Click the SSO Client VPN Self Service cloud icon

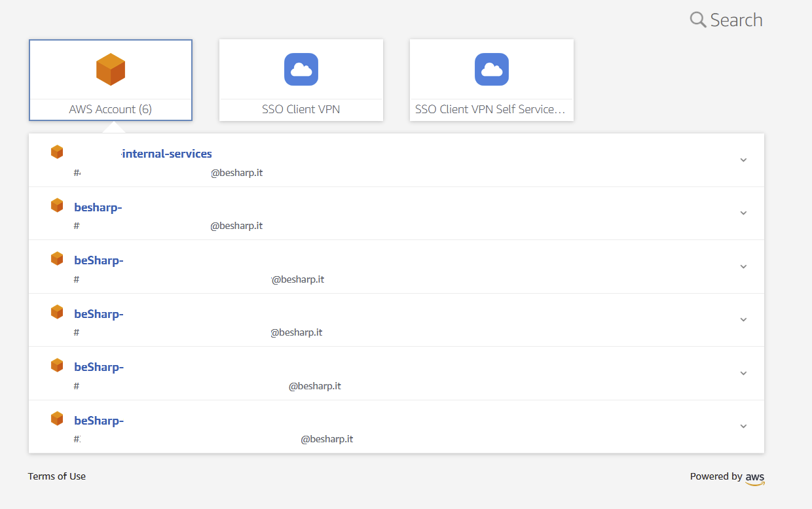pos(492,69)
